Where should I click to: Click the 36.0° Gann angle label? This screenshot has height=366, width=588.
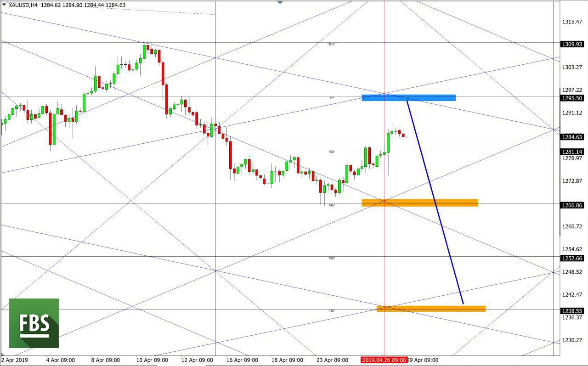coord(332,44)
